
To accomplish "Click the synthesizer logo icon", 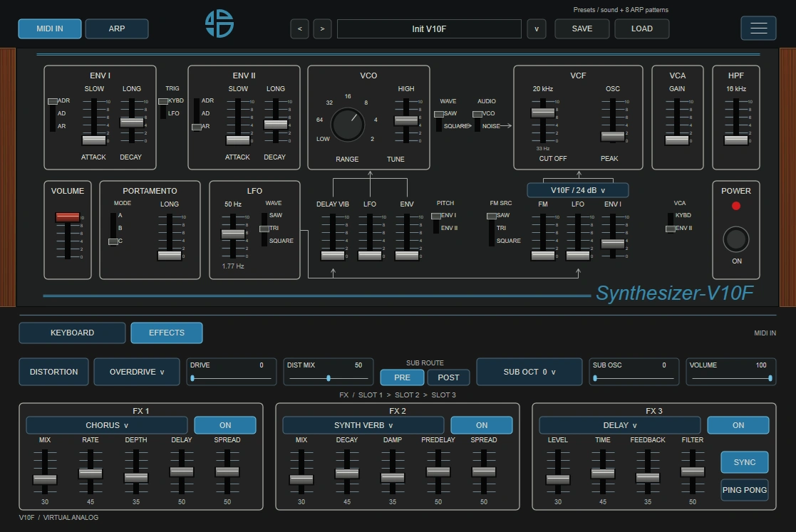I will click(x=219, y=24).
